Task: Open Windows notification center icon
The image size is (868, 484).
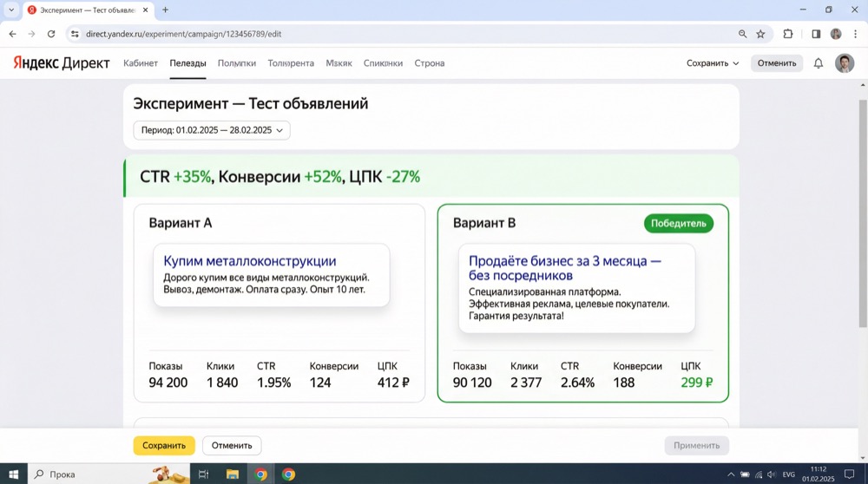Action: click(849, 474)
